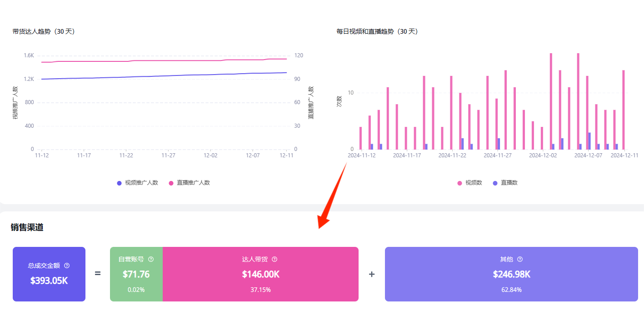
Task: Click the blue 视频推广人数 legend dot
Action: [120, 183]
